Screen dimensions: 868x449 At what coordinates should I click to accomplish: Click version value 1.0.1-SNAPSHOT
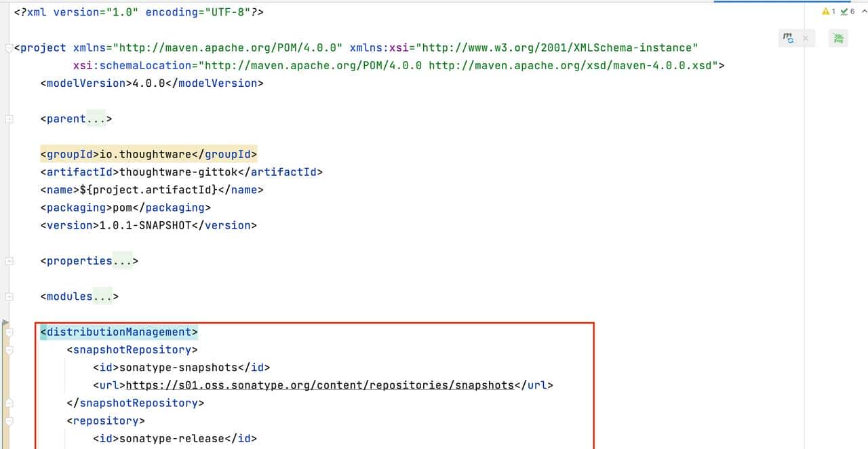click(146, 225)
